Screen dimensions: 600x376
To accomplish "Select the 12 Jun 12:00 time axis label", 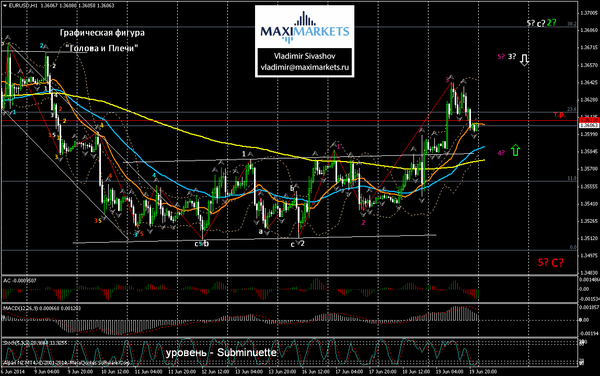I will click(214, 371).
